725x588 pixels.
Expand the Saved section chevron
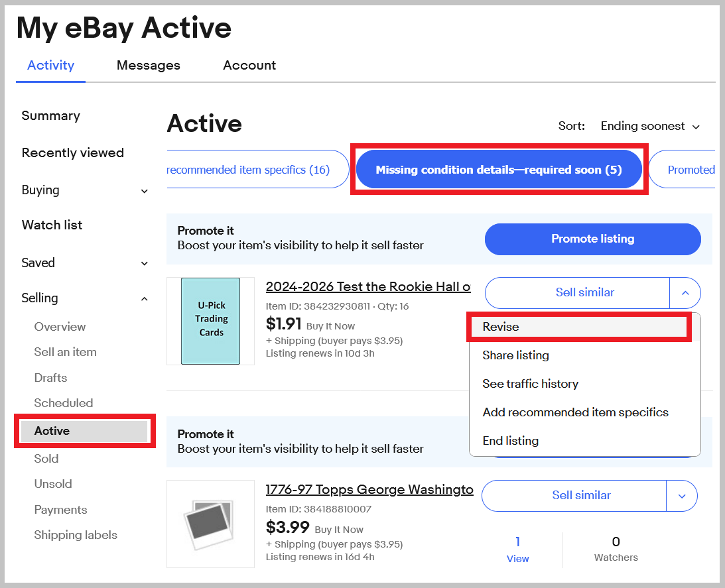144,263
